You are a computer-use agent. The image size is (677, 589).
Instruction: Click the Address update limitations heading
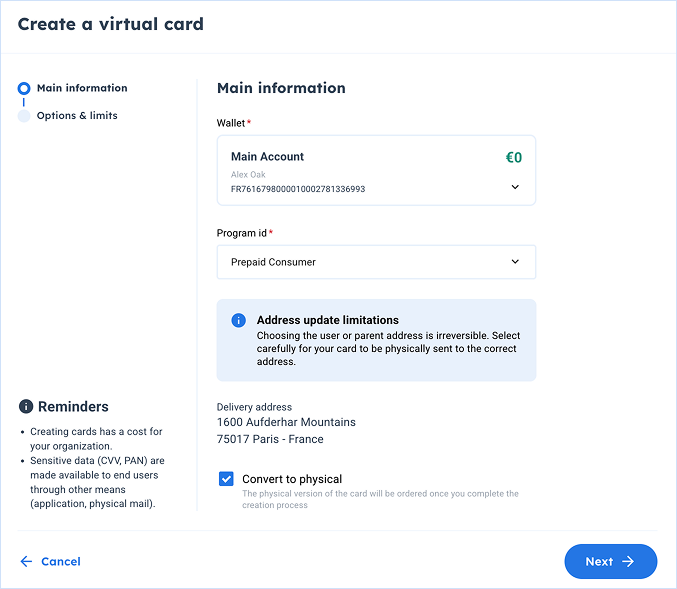pos(328,320)
